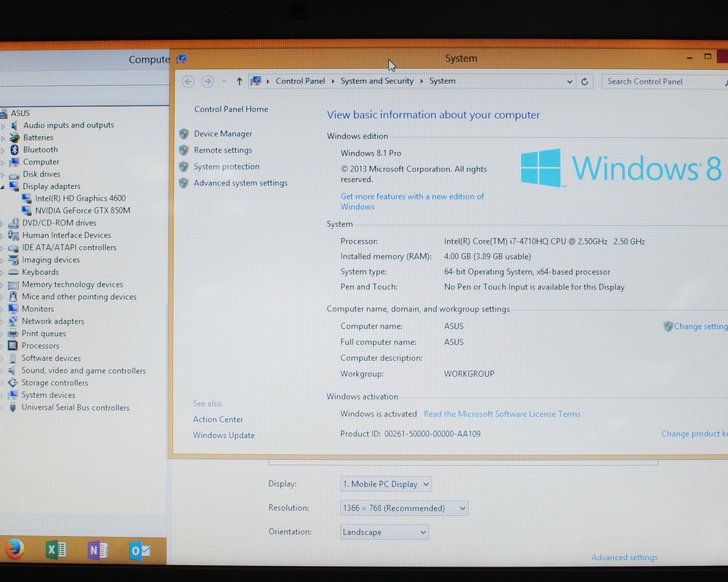Open Control Panel Home link

tap(231, 109)
